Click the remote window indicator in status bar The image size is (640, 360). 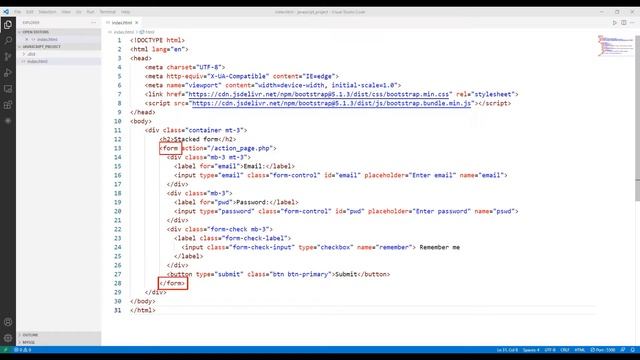pyautogui.click(x=5, y=350)
